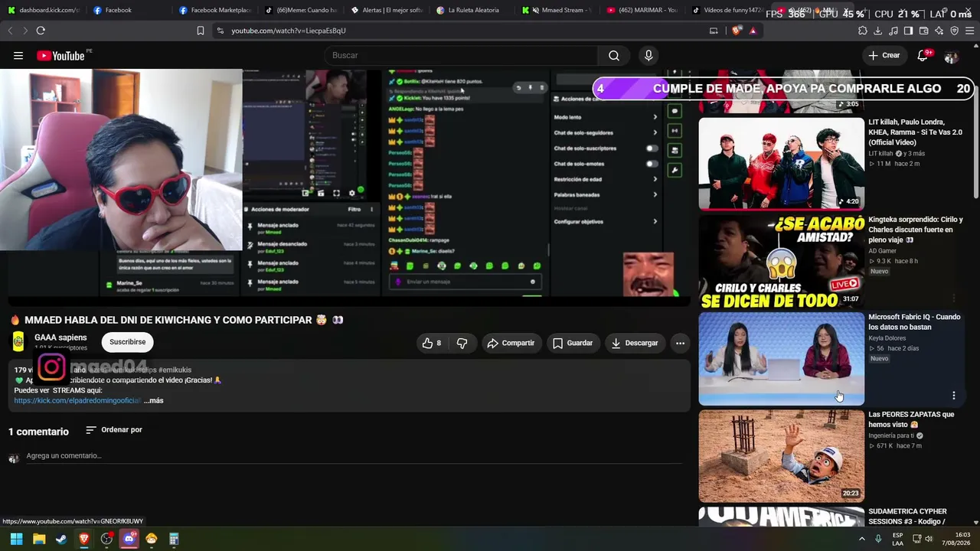
Task: Show hidden system tray icons
Action: (861, 539)
